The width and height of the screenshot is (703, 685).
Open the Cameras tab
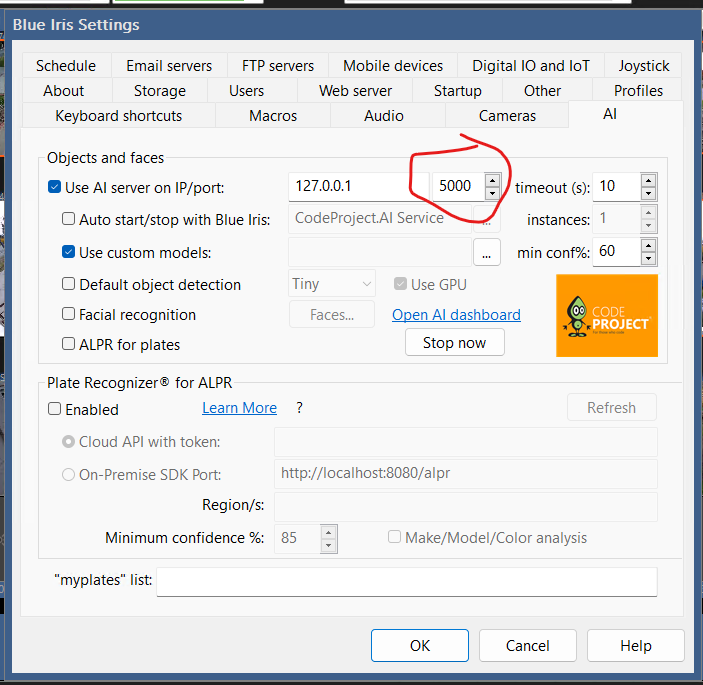(x=507, y=116)
